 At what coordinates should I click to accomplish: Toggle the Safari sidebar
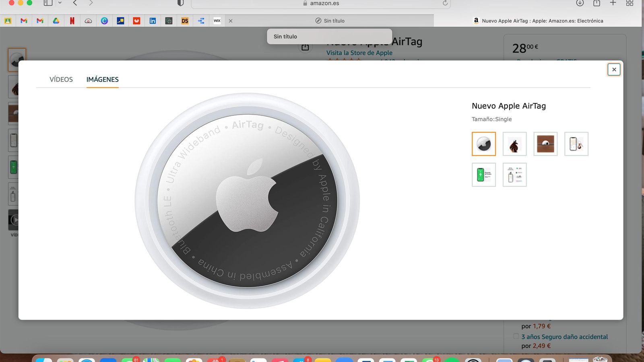point(48,3)
